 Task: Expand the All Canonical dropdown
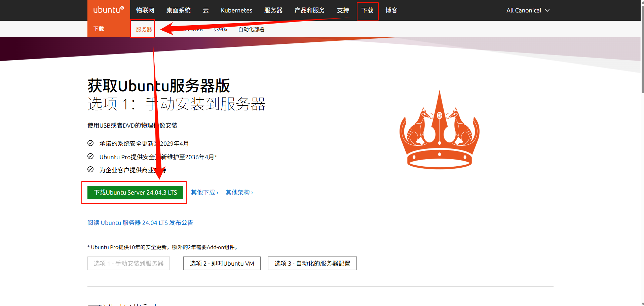pyautogui.click(x=528, y=10)
